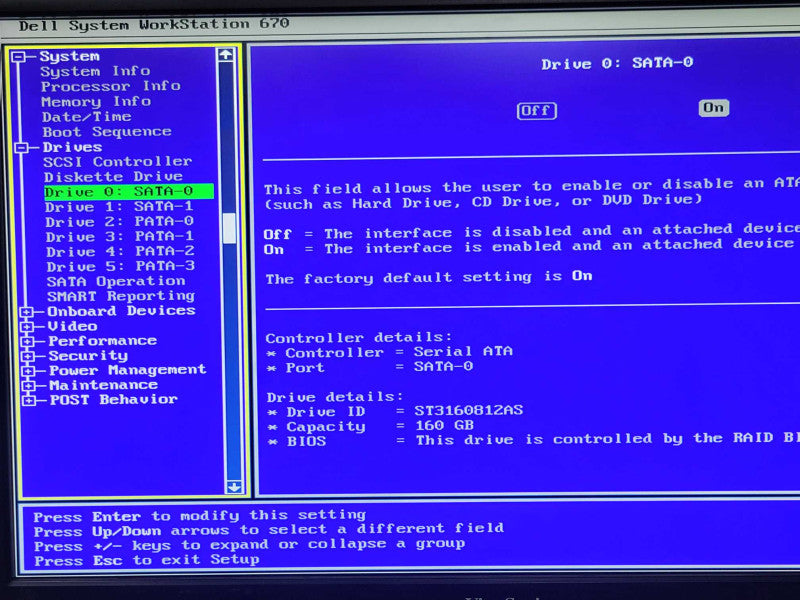Collapse the System tree group
Image resolution: width=800 pixels, height=600 pixels.
coord(19,57)
